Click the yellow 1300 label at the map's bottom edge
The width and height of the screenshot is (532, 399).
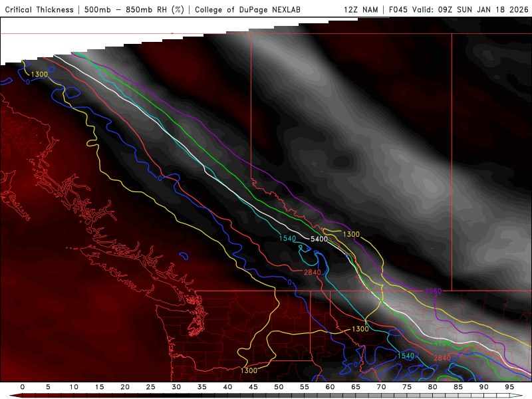[x=249, y=370]
